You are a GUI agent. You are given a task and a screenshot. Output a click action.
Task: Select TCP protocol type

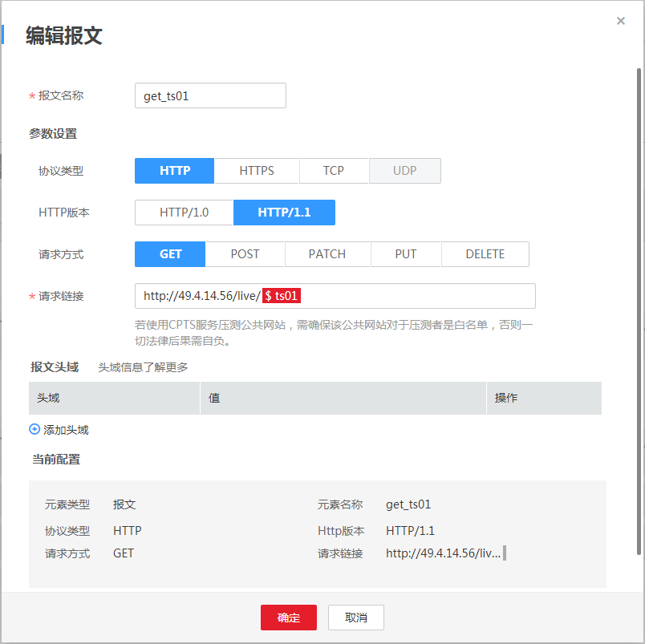334,171
